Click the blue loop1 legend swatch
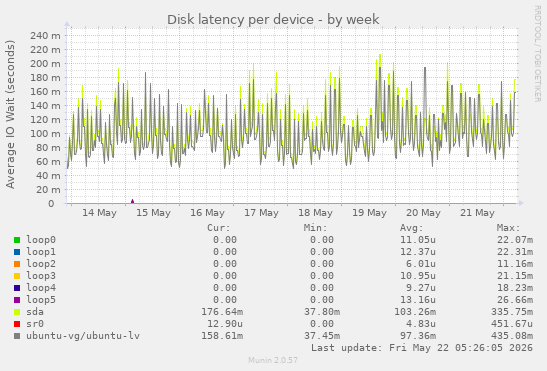547x371 pixels. [17, 252]
